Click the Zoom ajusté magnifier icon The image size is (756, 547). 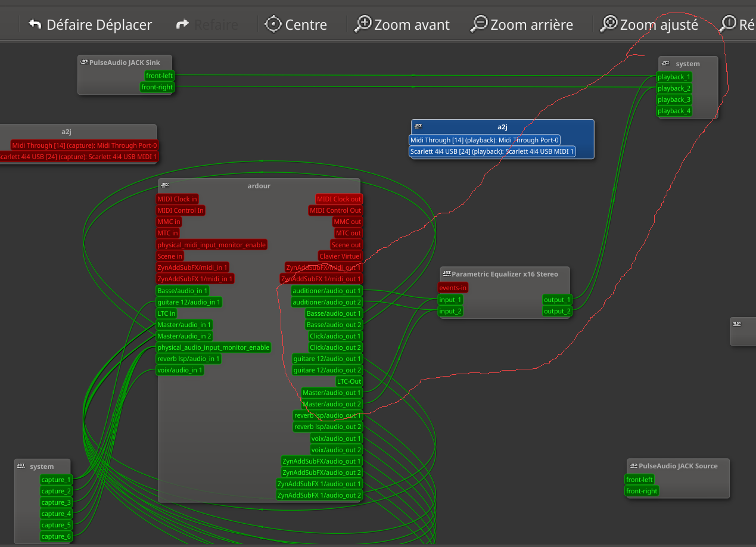click(x=609, y=24)
